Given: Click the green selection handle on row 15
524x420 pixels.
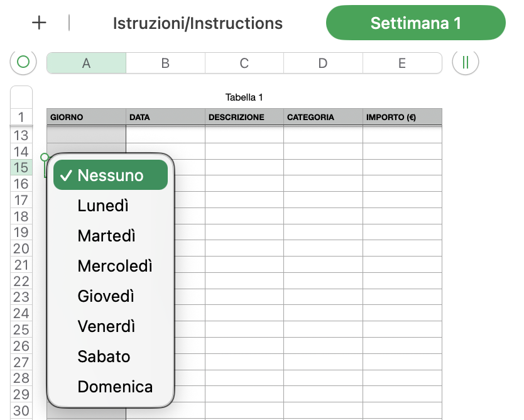Looking at the screenshot, I should [x=45, y=157].
